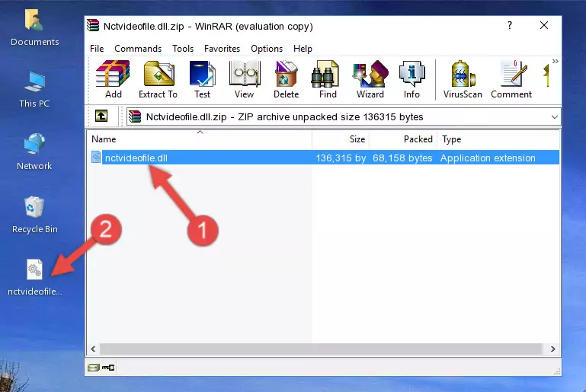Click the 136,315 size cell

click(x=341, y=158)
